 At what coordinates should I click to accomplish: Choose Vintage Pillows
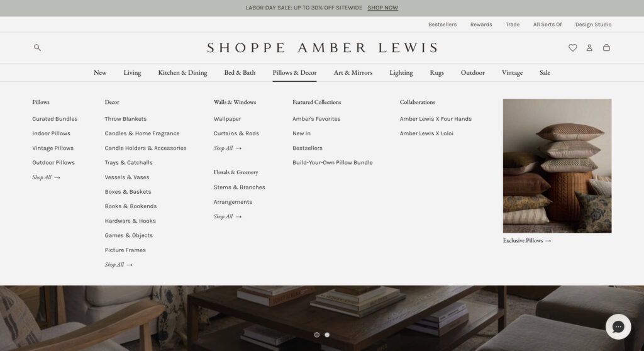(53, 148)
